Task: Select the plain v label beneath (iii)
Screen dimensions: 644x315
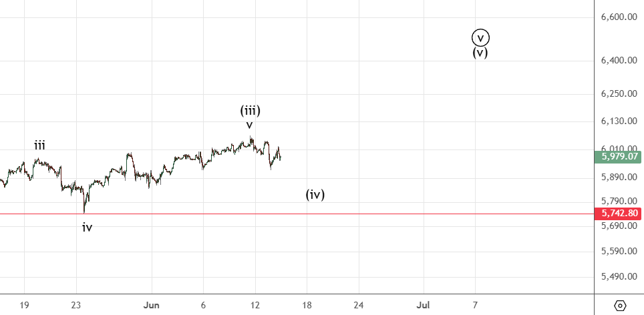Action: pos(249,125)
